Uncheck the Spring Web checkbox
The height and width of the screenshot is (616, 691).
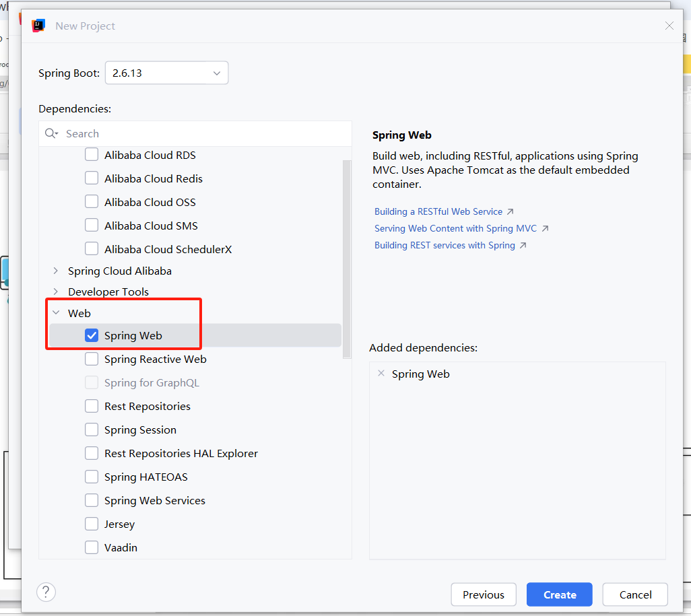click(x=92, y=335)
